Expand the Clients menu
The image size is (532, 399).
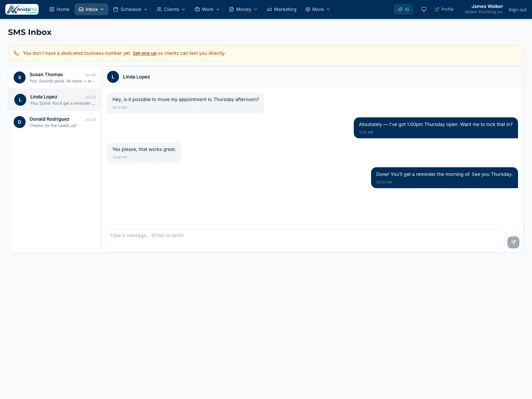click(x=171, y=9)
